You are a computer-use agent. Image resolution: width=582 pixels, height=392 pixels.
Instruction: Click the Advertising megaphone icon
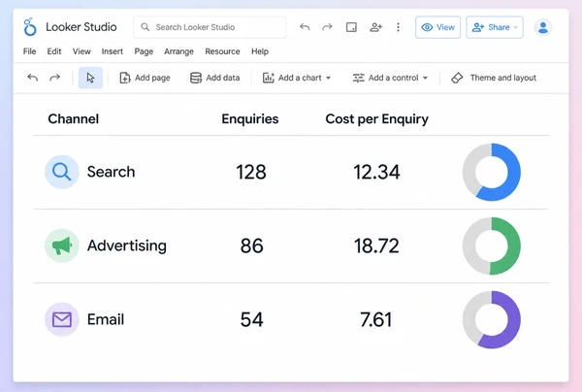click(x=62, y=245)
